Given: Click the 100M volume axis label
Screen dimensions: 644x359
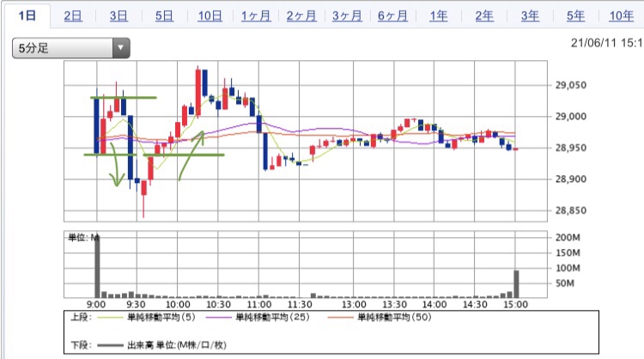Looking at the screenshot, I should pos(568,268).
